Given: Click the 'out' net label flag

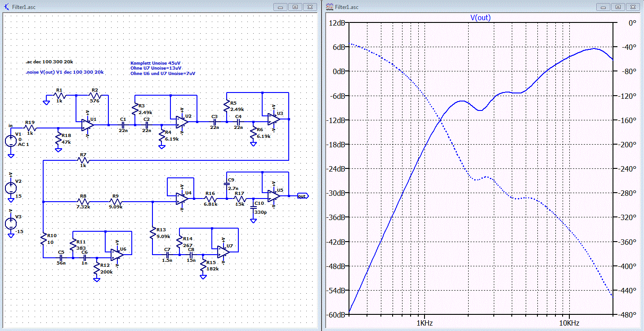Looking at the screenshot, I should 302,196.
